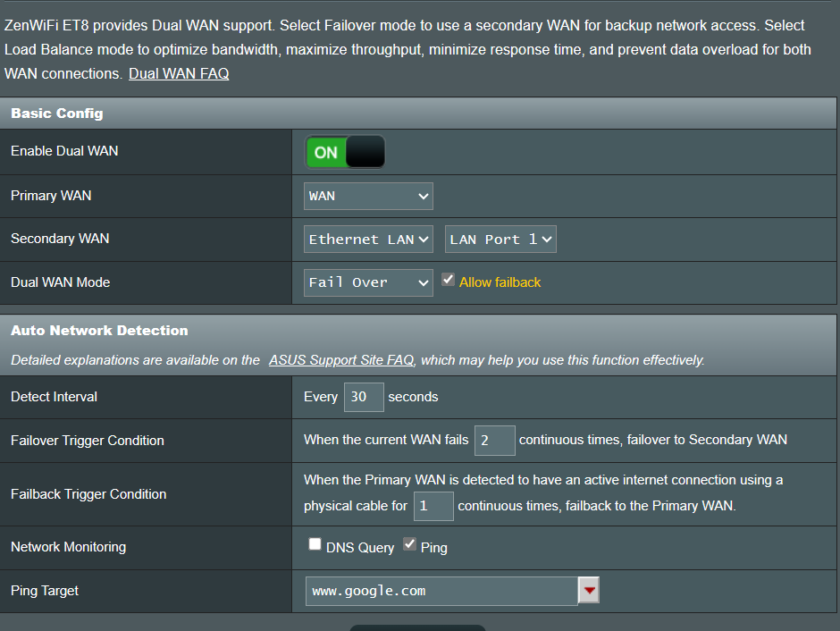Click the Basic Config section header
The image size is (840, 631).
[x=57, y=114]
